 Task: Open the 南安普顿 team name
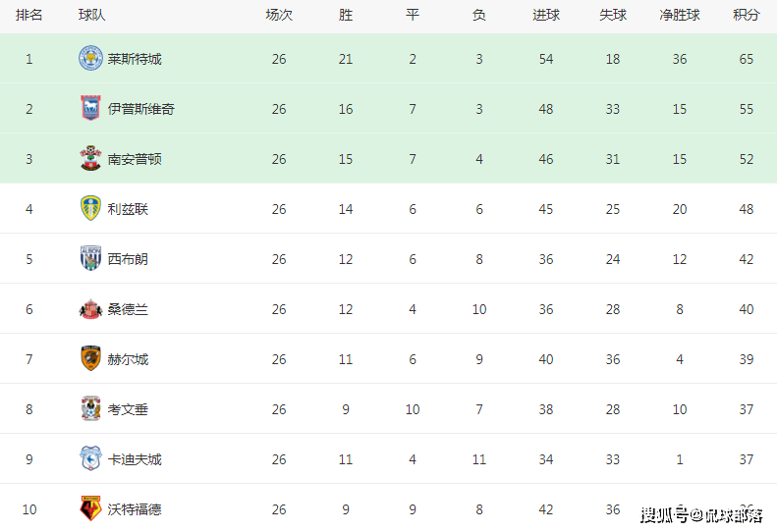tap(135, 159)
